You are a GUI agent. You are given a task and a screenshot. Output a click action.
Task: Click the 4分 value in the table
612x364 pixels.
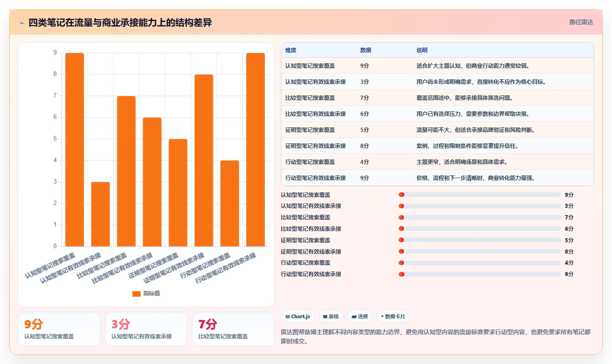pos(365,162)
